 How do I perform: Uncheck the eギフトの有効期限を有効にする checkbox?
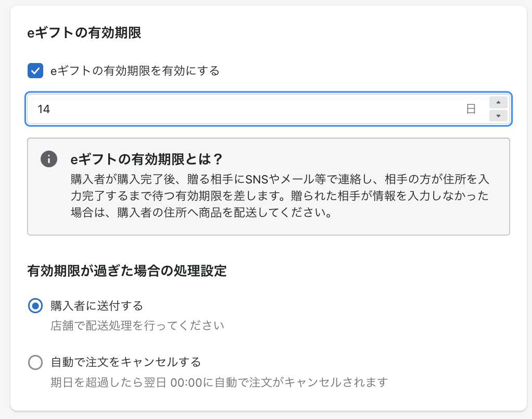(x=35, y=71)
